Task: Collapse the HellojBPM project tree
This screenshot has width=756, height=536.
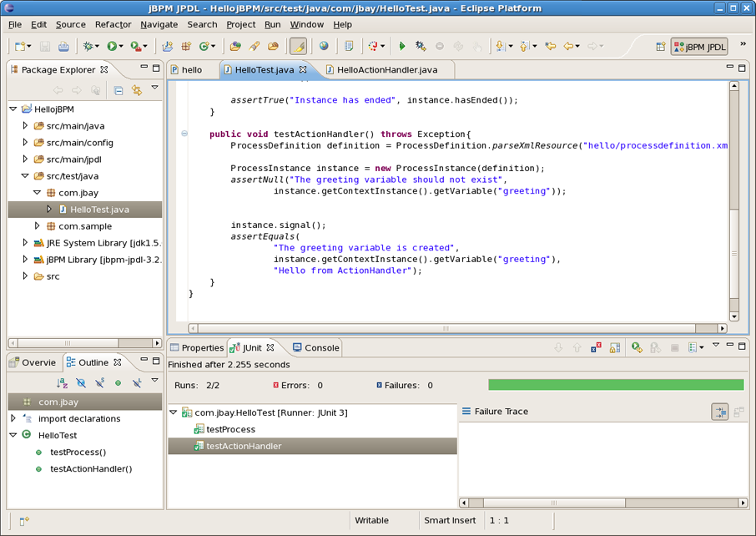Action: pyautogui.click(x=13, y=109)
